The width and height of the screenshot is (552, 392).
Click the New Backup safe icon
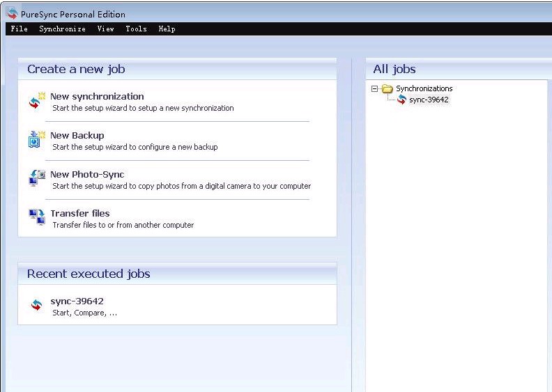point(36,139)
